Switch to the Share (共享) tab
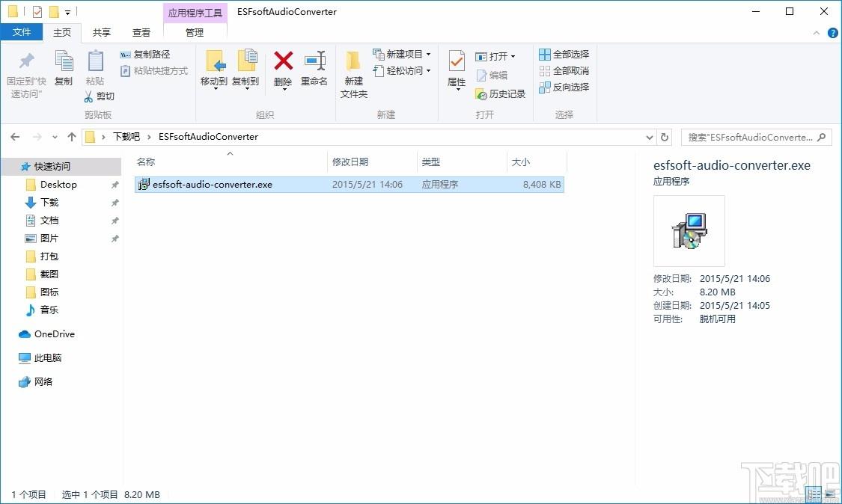Viewport: 842px width, 504px height. (102, 32)
